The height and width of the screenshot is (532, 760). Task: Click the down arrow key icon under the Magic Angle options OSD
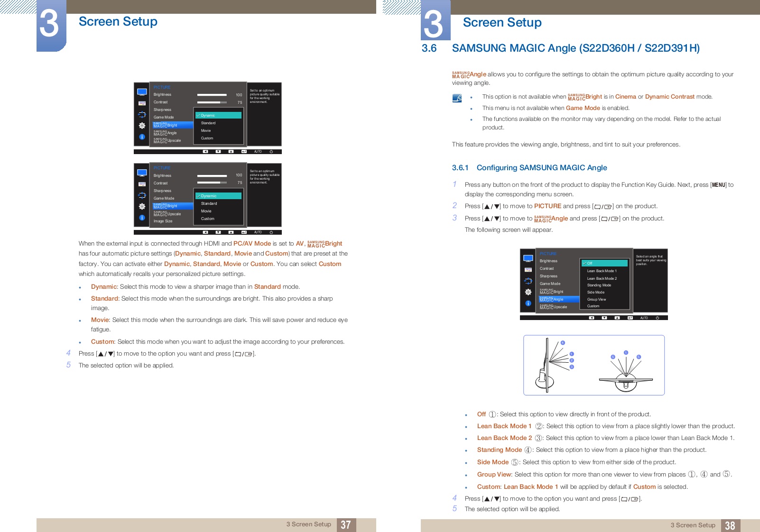pyautogui.click(x=604, y=318)
